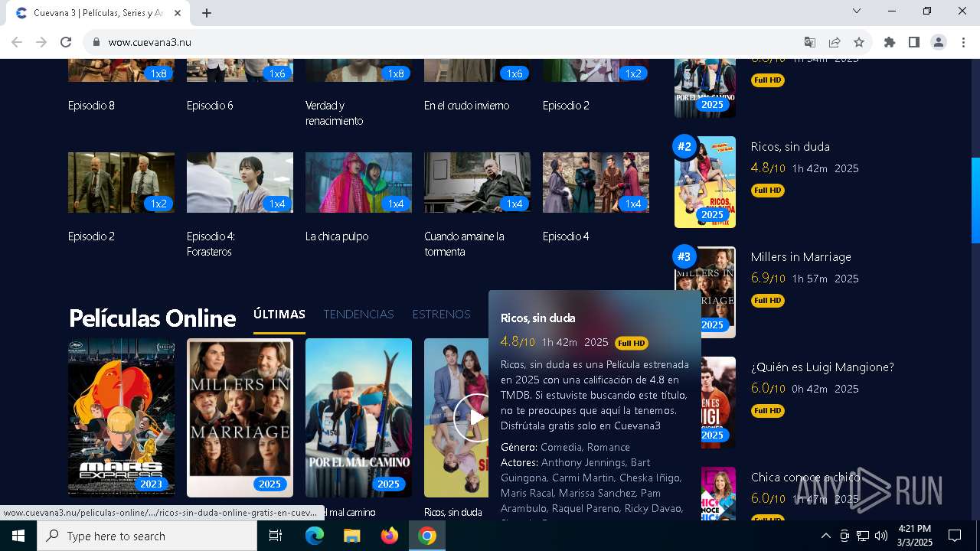Click the page vertical scrollbar

(975, 201)
